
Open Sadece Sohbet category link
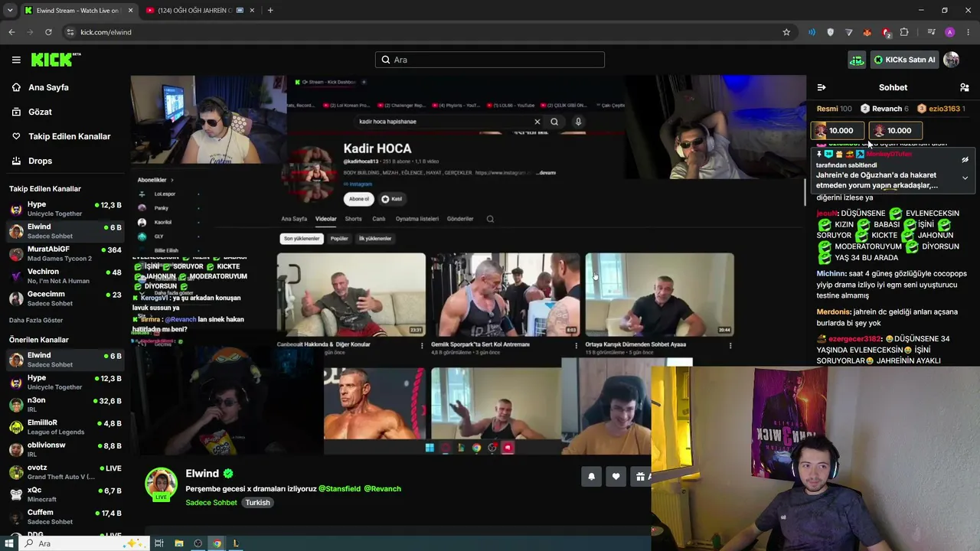211,503
